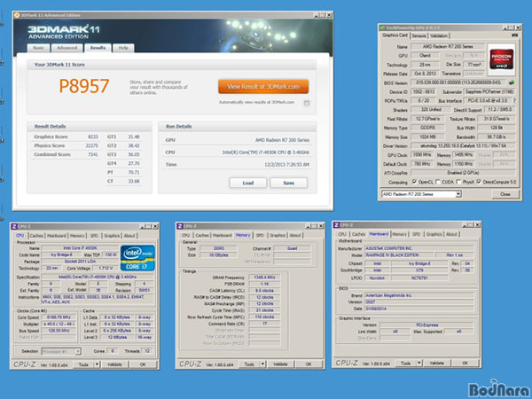Click the Save button in Run Details

click(289, 183)
